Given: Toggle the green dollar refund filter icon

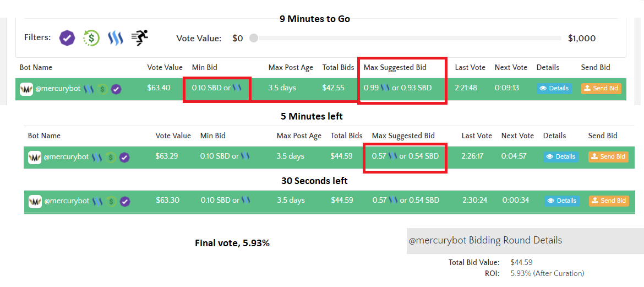Looking at the screenshot, I should point(91,38).
